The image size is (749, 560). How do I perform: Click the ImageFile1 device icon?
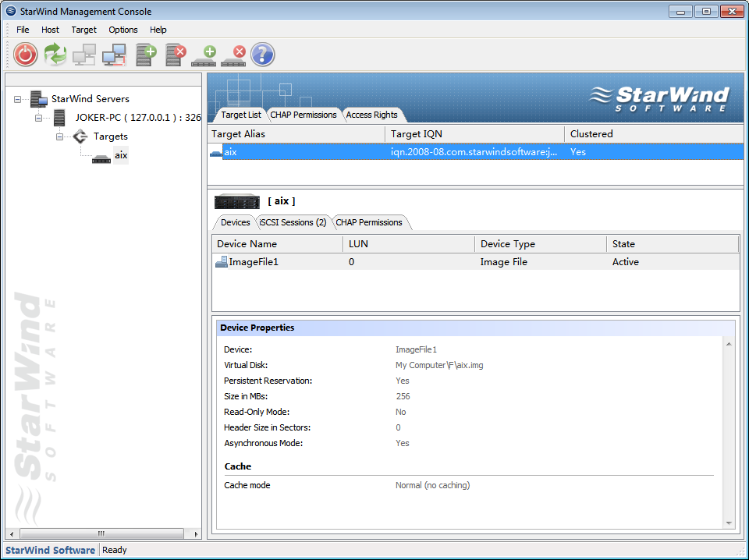point(222,261)
